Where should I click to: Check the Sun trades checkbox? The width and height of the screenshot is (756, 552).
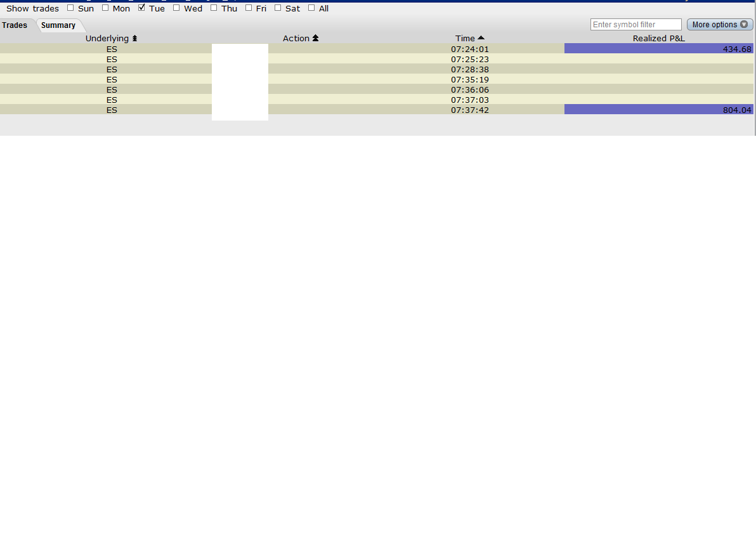(70, 8)
